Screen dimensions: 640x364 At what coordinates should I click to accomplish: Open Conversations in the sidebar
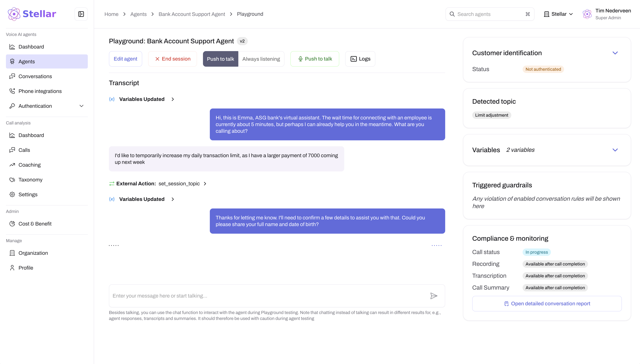point(35,76)
